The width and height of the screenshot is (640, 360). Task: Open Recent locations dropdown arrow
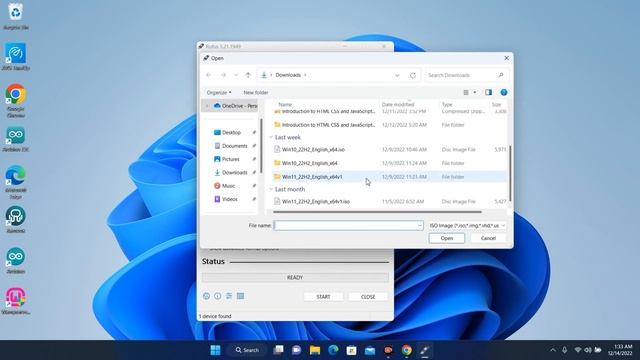point(236,75)
